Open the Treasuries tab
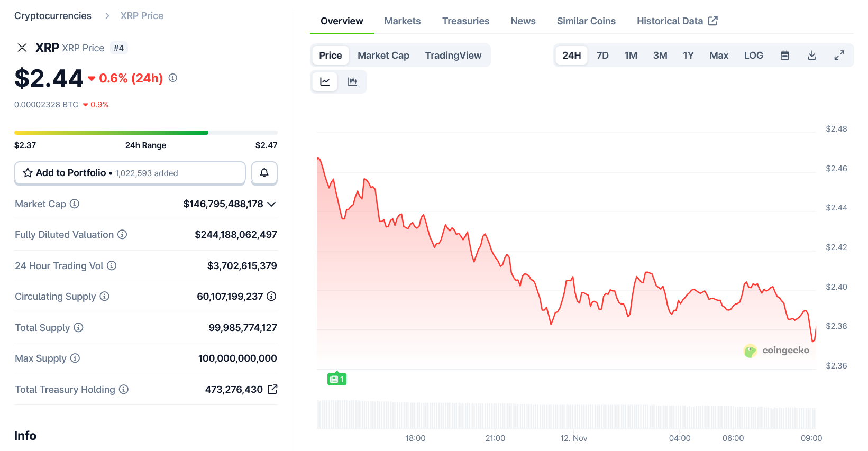 tap(465, 21)
